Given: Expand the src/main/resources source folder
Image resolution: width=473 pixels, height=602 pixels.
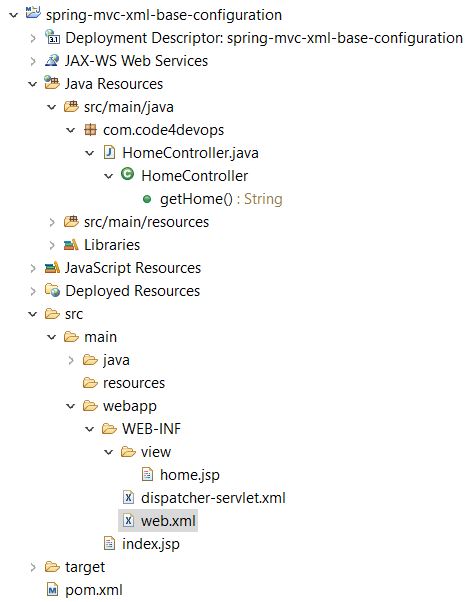Looking at the screenshot, I should coord(52,222).
